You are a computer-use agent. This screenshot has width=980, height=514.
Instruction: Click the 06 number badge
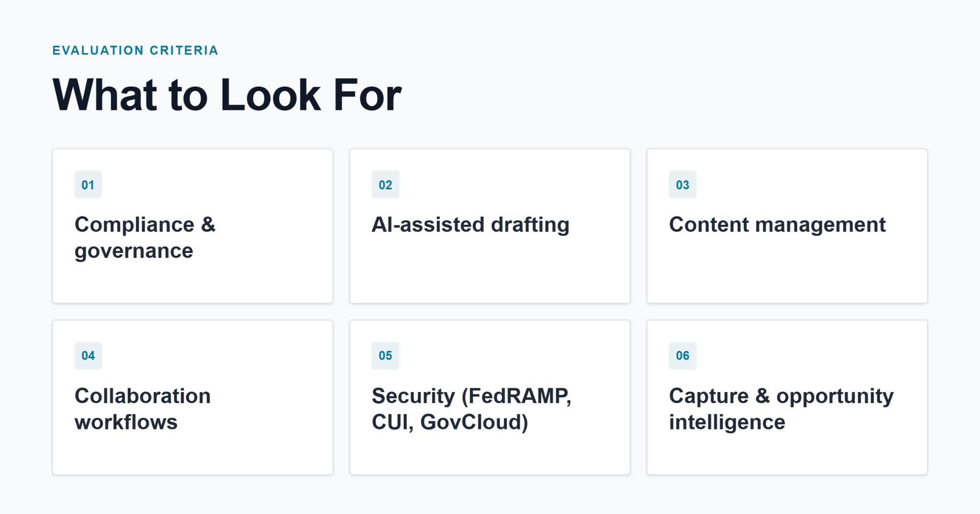pos(682,356)
